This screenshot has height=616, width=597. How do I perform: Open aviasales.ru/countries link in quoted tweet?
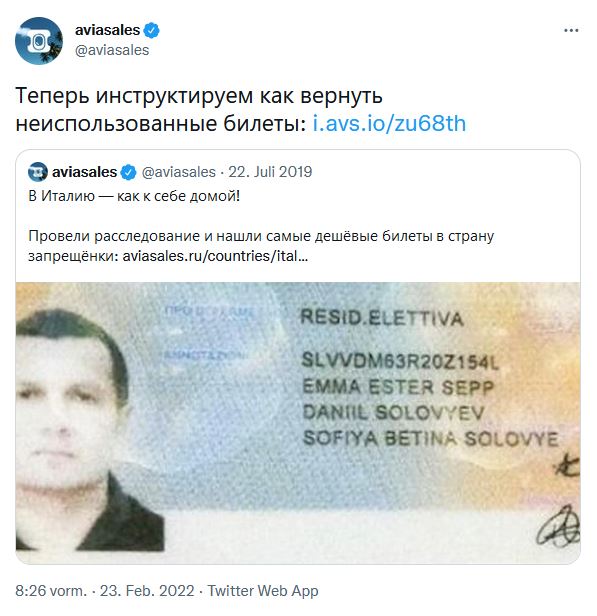click(x=215, y=256)
